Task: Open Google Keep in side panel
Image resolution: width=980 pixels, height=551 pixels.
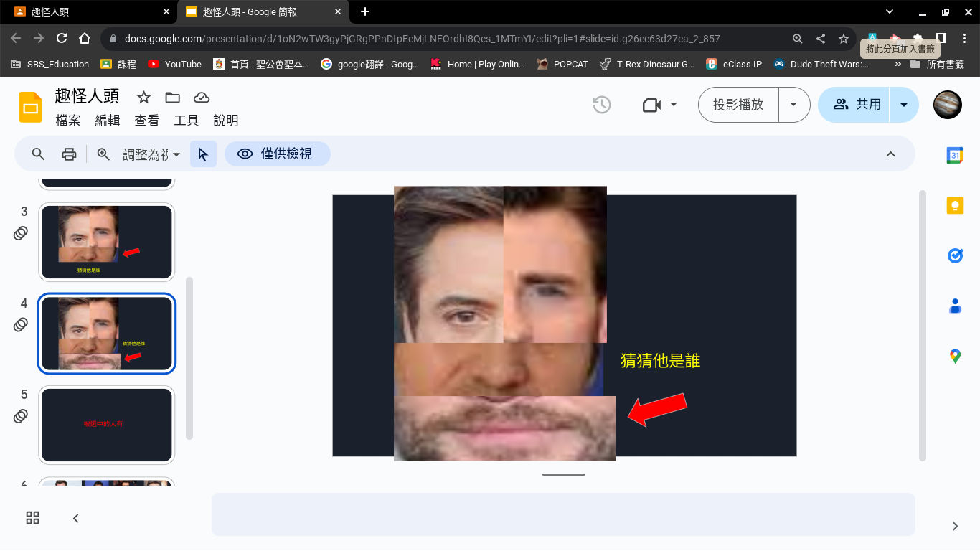Action: [955, 206]
